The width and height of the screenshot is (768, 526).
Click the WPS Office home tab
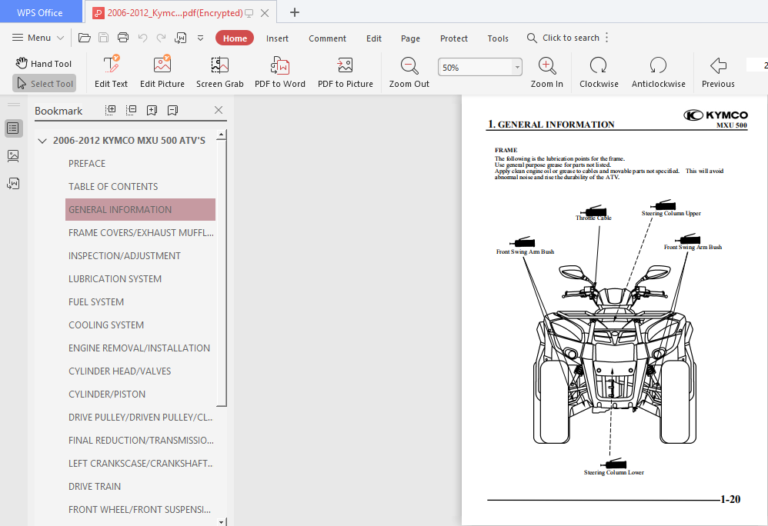(x=40, y=13)
